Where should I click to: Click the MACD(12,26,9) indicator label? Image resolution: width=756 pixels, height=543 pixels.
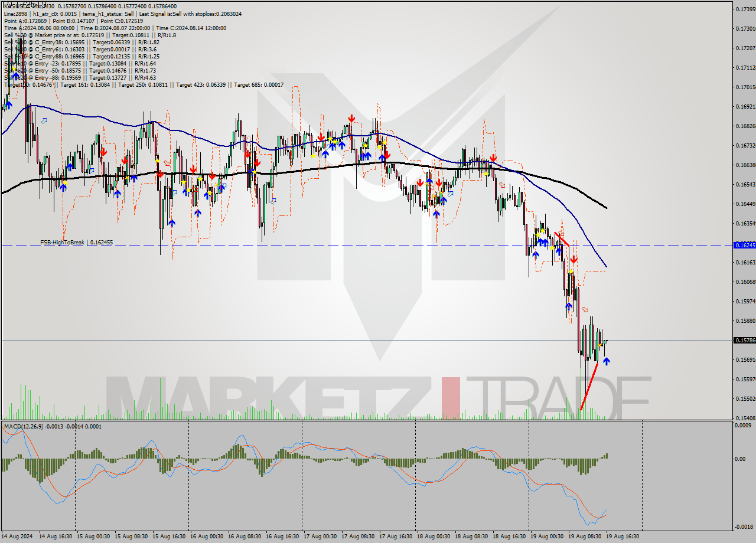(x=24, y=426)
